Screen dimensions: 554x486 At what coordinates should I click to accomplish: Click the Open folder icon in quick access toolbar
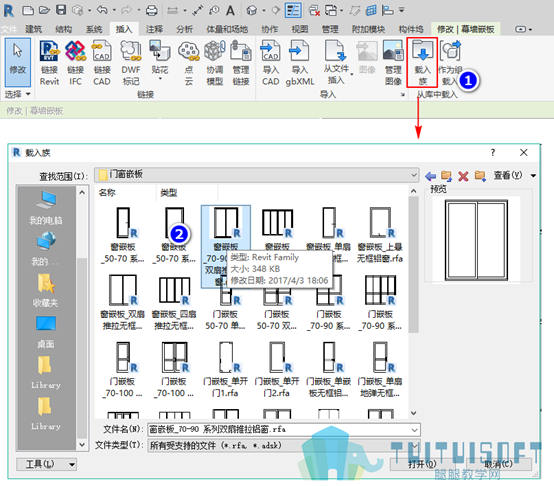44,10
